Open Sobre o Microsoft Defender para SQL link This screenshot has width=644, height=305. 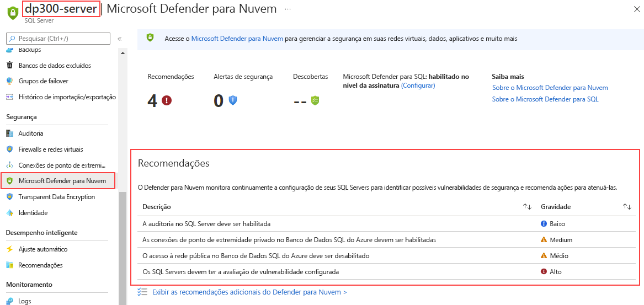point(545,99)
